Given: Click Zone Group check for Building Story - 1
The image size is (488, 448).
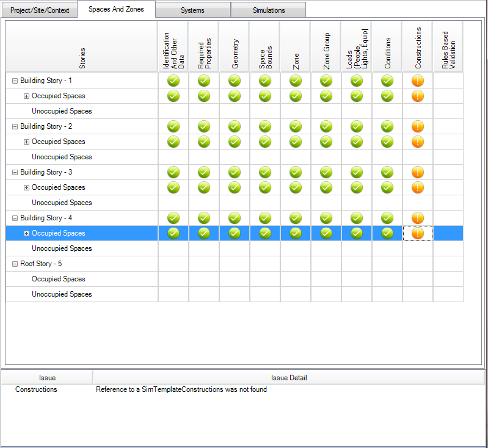Looking at the screenshot, I should point(326,81).
